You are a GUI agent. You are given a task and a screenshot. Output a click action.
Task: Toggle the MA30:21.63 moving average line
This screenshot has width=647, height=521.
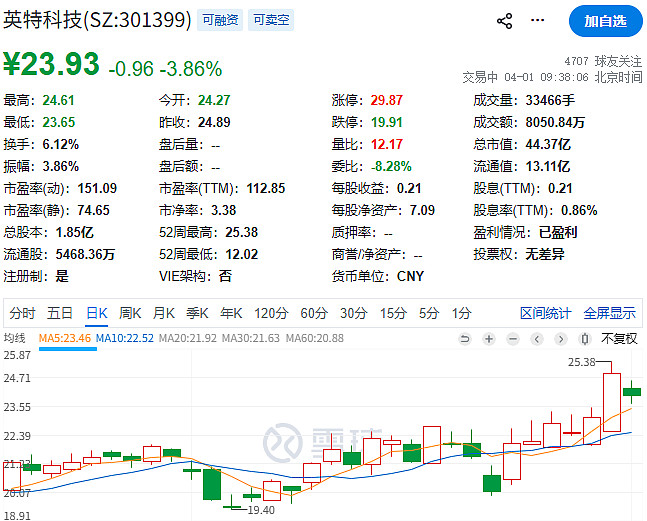tap(250, 338)
